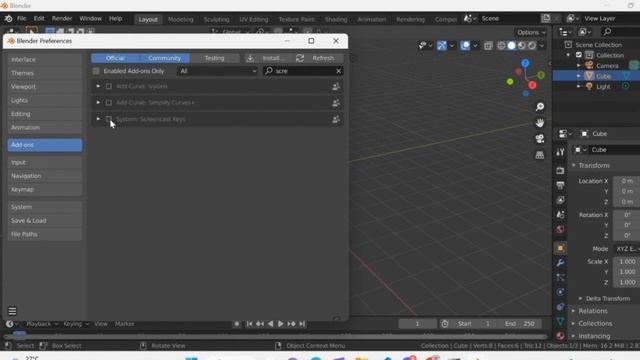Expand the Light item in the outliner
This screenshot has height=360, width=640.
coord(578,87)
